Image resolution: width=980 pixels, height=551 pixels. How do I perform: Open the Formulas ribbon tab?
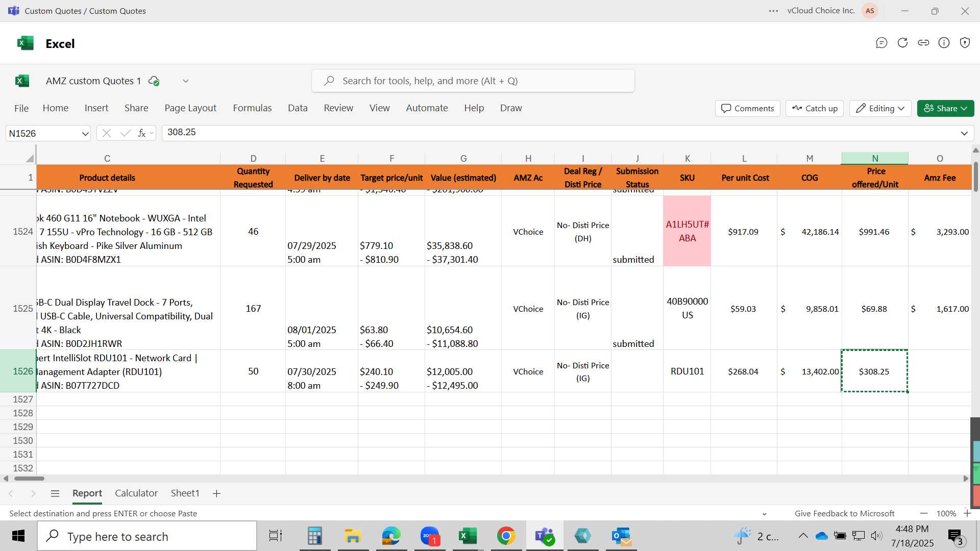pyautogui.click(x=252, y=108)
